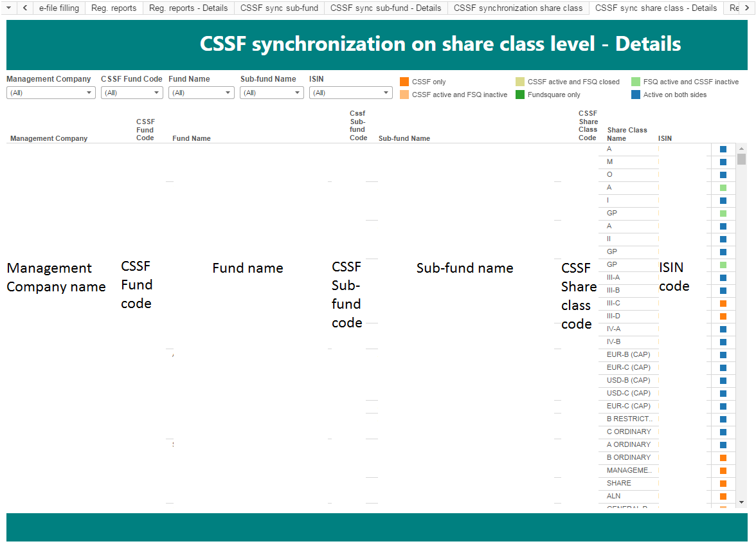Click the Share Class Name column header
756x546 pixels.
tap(627, 134)
